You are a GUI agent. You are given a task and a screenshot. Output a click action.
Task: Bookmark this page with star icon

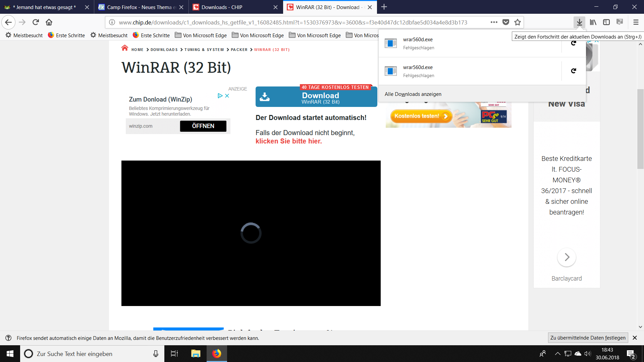tap(518, 22)
